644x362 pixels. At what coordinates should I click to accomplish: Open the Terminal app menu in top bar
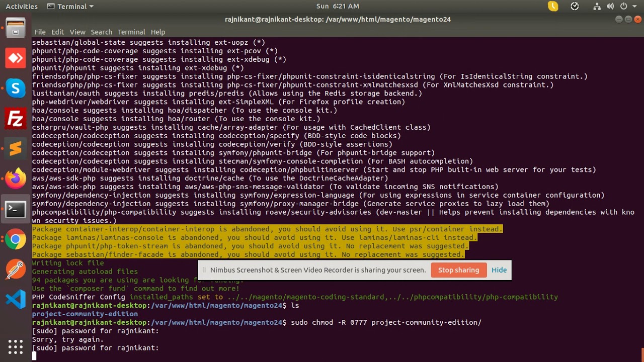[70, 7]
